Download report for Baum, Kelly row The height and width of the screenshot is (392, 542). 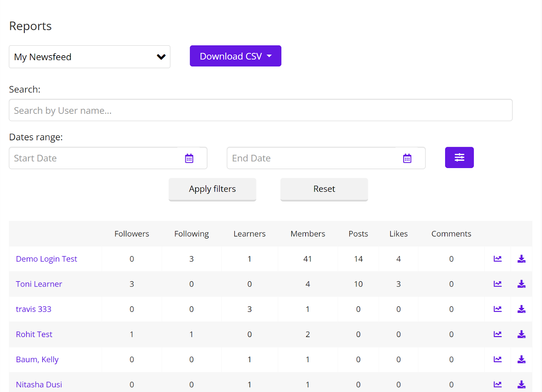pyautogui.click(x=521, y=359)
